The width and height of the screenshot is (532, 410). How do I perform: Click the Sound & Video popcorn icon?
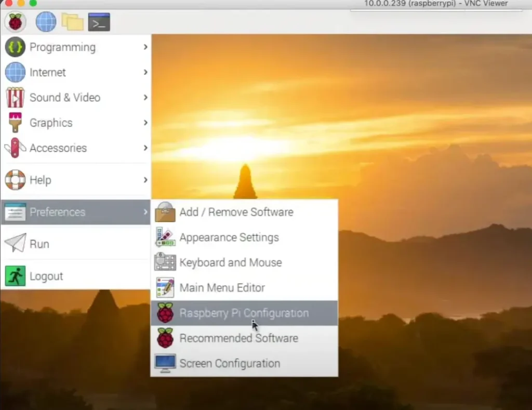coord(15,97)
